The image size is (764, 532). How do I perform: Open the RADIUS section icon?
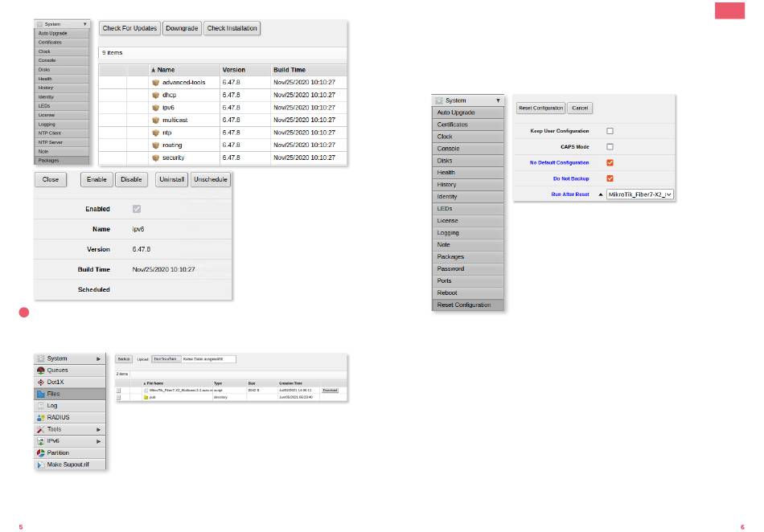pos(40,418)
